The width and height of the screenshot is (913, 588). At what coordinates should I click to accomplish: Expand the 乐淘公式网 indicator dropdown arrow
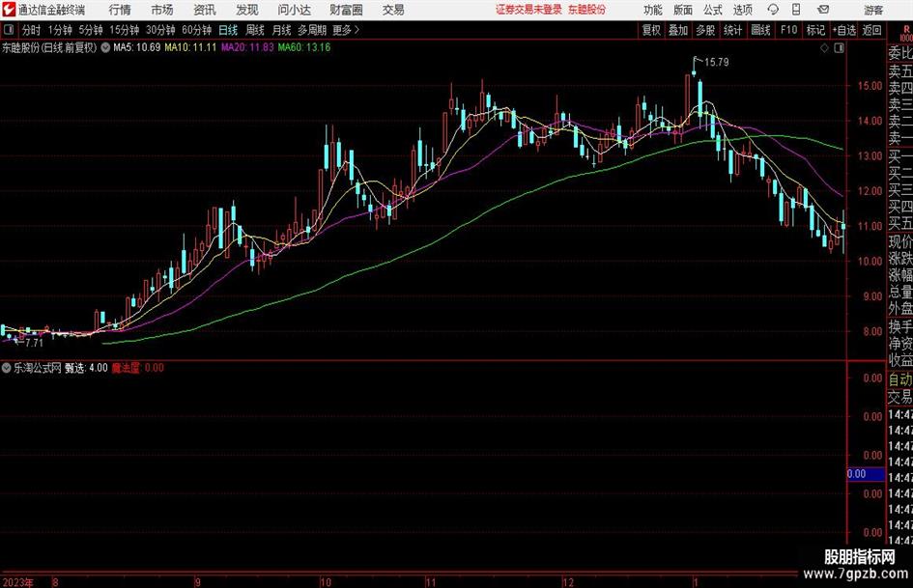tap(7, 368)
